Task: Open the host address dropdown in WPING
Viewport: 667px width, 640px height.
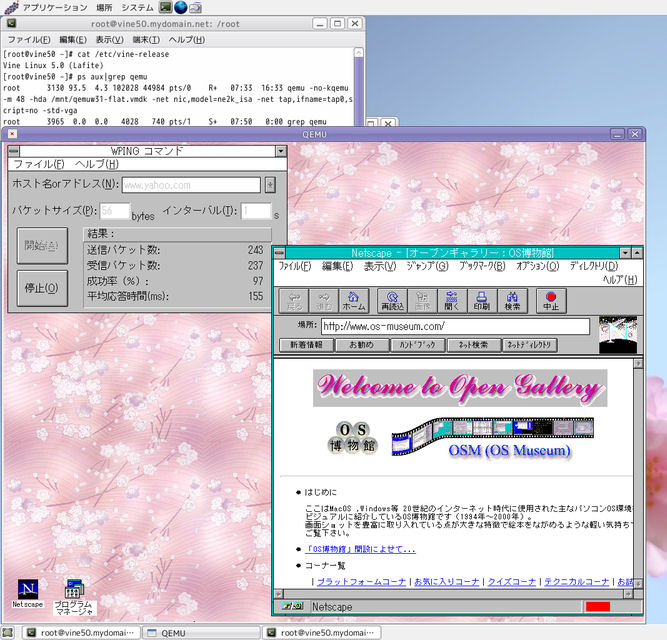Action: pyautogui.click(x=270, y=185)
